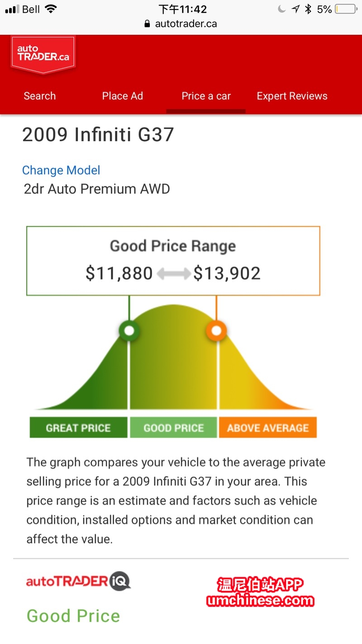Click the Good Price Range box

(173, 261)
